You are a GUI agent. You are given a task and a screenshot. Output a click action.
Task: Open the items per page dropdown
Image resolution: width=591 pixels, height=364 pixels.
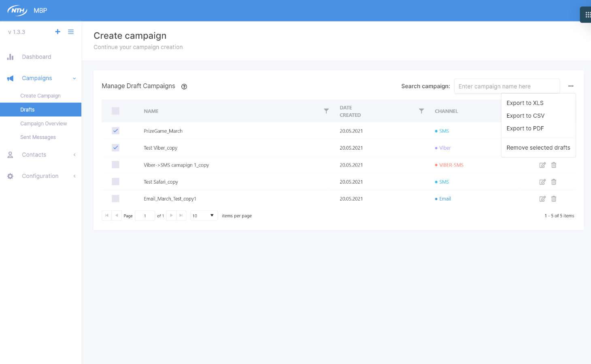click(x=204, y=215)
